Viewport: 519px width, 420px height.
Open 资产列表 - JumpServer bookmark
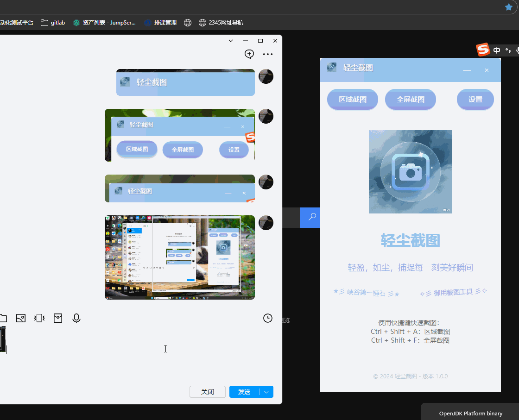104,23
